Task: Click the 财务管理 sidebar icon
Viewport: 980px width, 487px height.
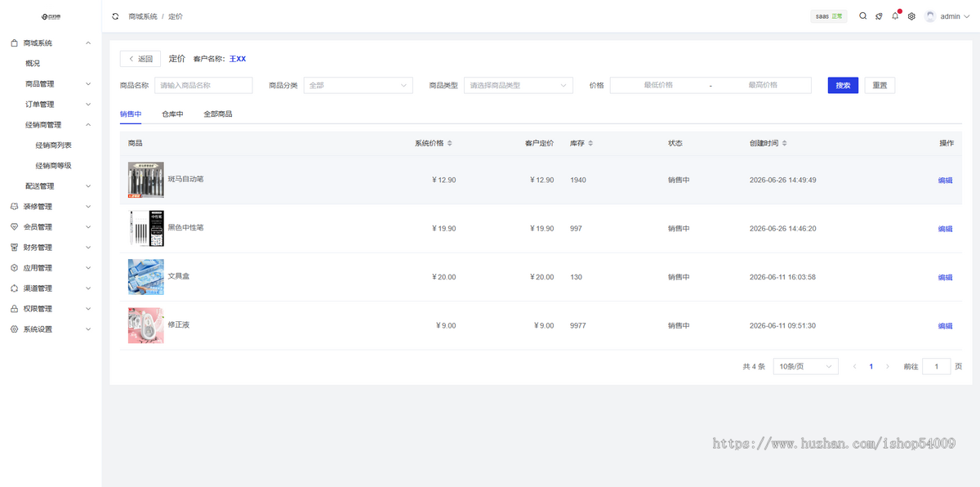Action: (15, 248)
